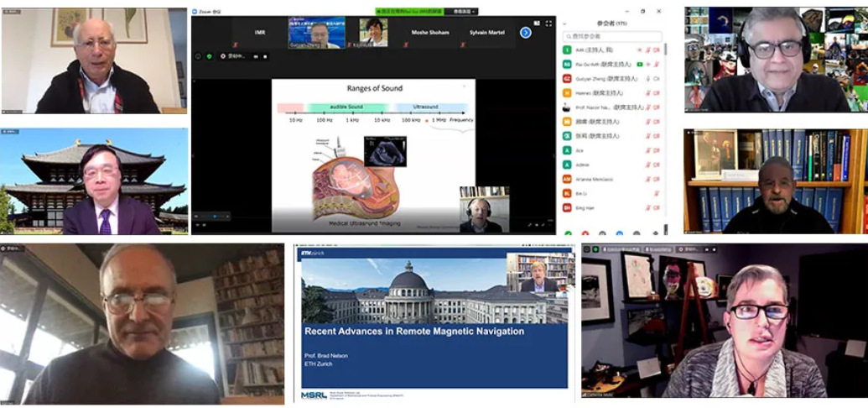Click the green screen-sharing status banner
Viewport: 868px width, 408px height.
pos(409,11)
